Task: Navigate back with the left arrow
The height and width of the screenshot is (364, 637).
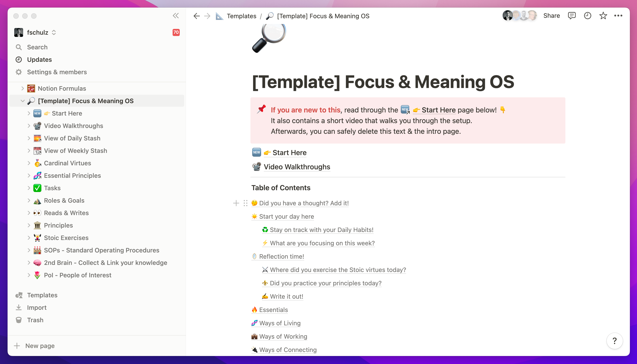Action: [196, 16]
